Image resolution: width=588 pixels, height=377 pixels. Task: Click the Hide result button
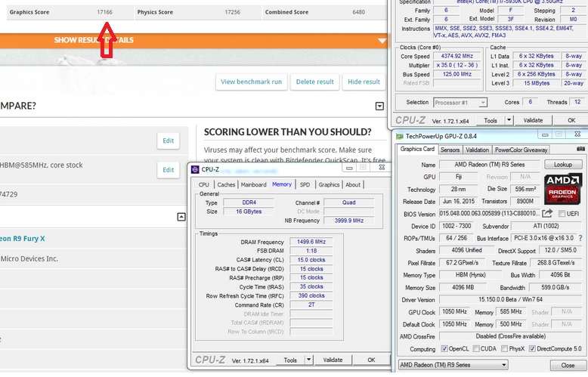point(364,82)
